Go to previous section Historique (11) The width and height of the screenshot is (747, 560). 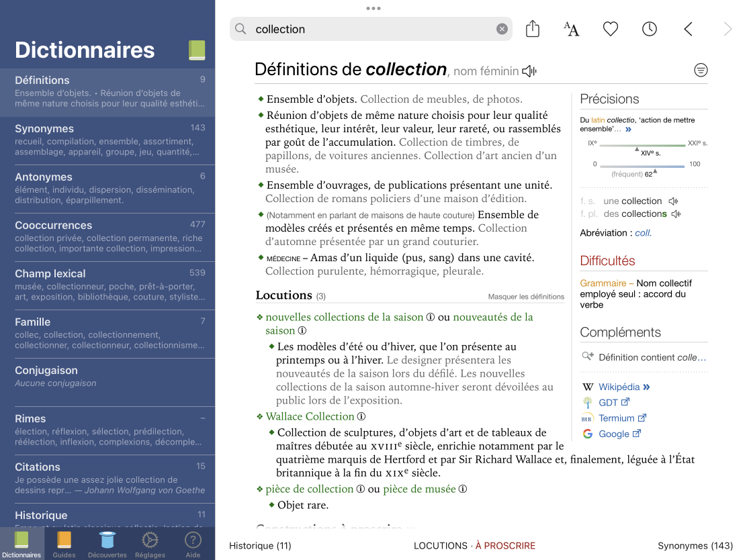(x=260, y=546)
